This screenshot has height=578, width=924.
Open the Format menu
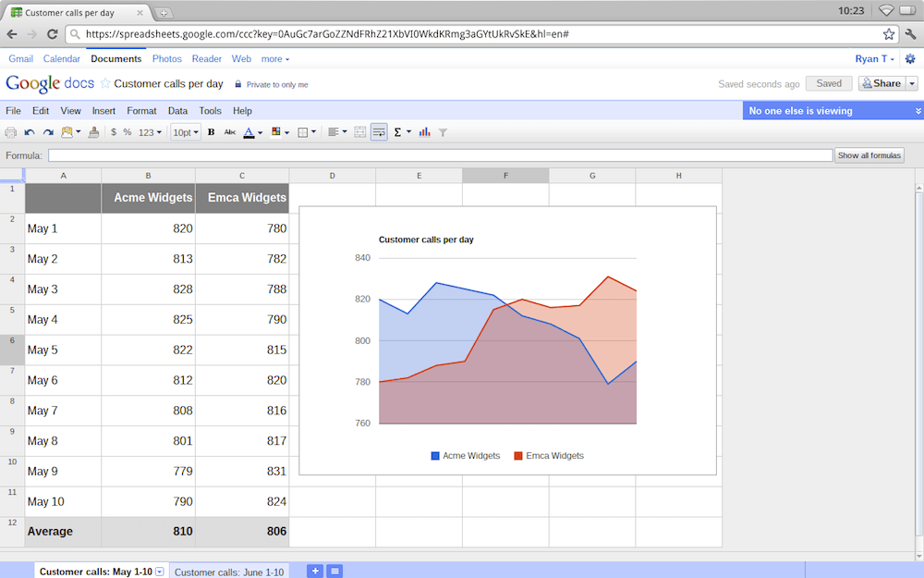[x=141, y=111]
